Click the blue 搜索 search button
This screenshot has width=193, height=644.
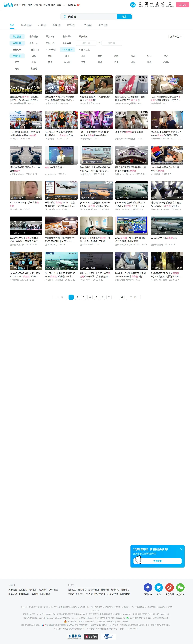(x=124, y=17)
